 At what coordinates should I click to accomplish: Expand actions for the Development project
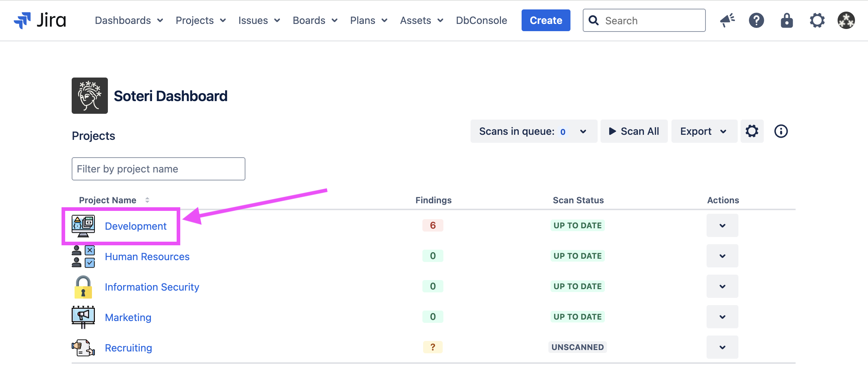pyautogui.click(x=722, y=225)
